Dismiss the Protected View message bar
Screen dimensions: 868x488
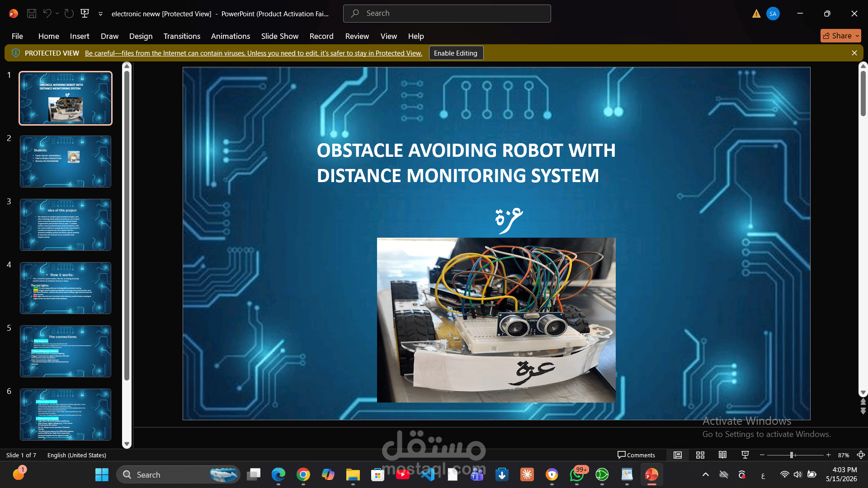click(x=854, y=53)
